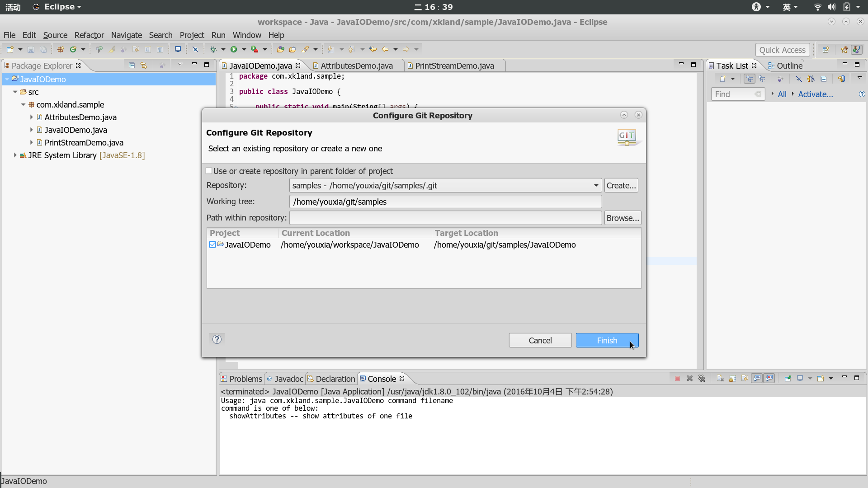Click the Debug bug icon in toolbar
Viewport: 868px width, 488px height.
click(x=213, y=49)
